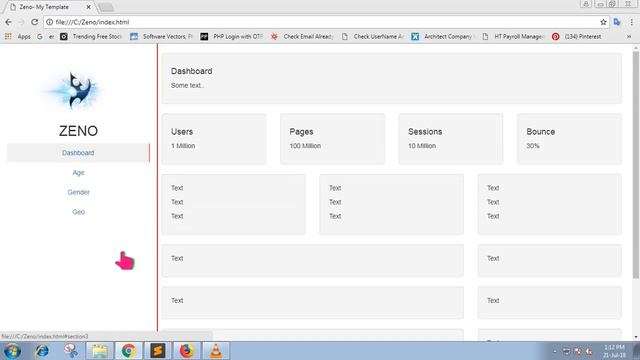Open VLC media player from taskbar

pos(216,351)
